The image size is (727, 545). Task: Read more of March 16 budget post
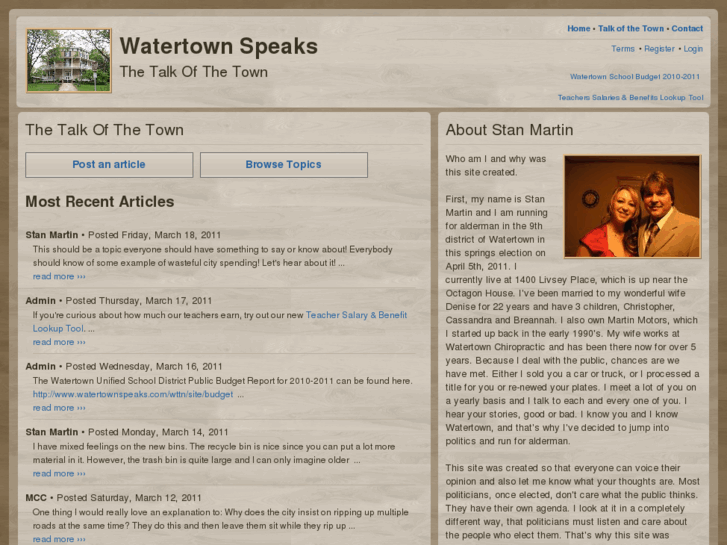point(59,408)
